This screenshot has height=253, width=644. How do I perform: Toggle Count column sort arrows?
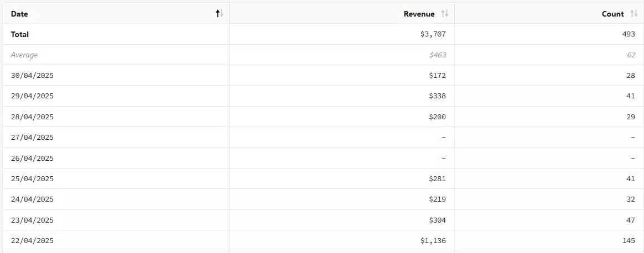click(633, 14)
